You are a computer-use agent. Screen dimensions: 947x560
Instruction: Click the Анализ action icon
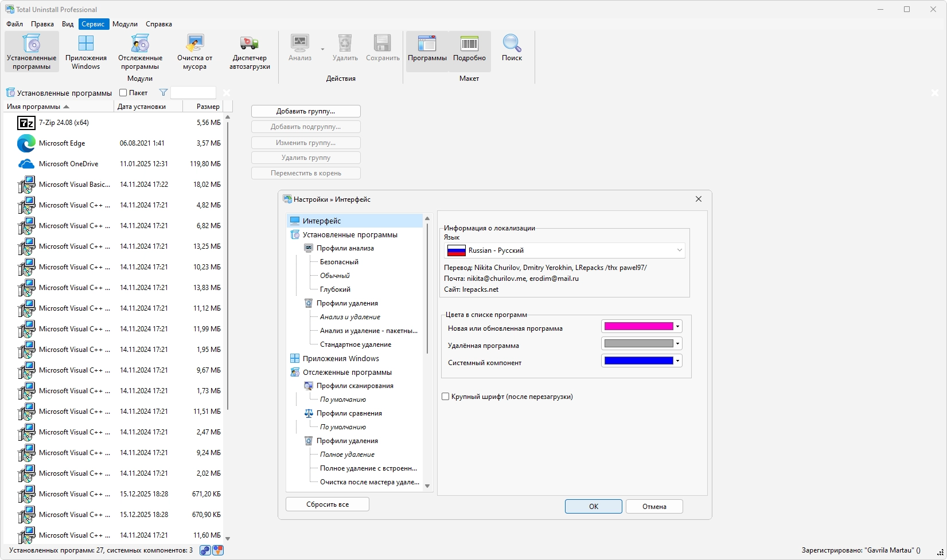pos(300,44)
